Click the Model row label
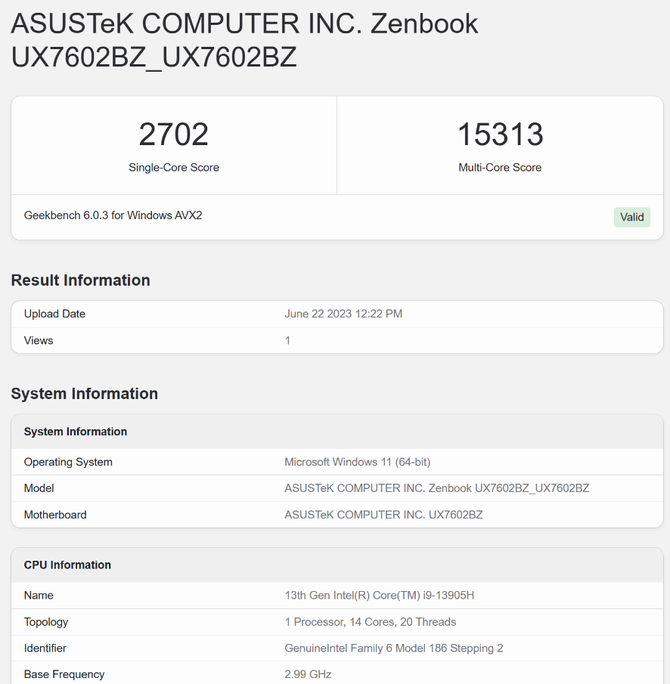Image resolution: width=670 pixels, height=684 pixels. tap(39, 488)
